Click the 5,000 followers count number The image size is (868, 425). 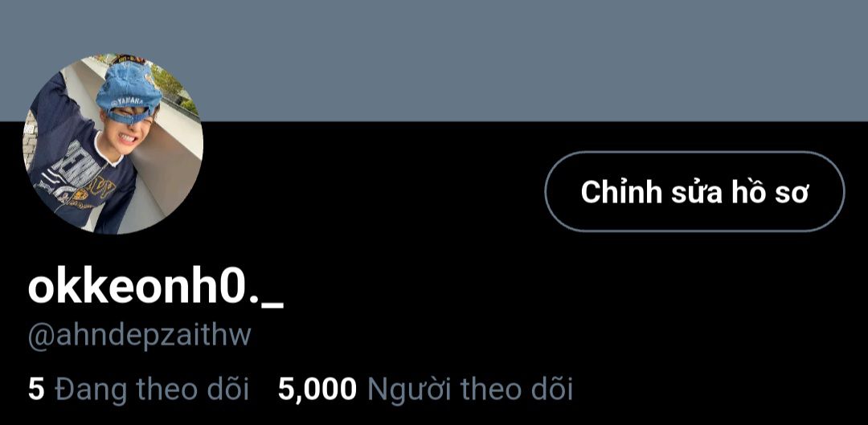click(317, 390)
